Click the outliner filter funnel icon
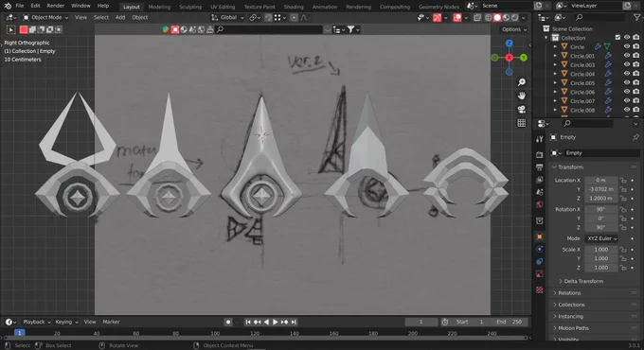The image size is (644, 350). click(x=636, y=17)
